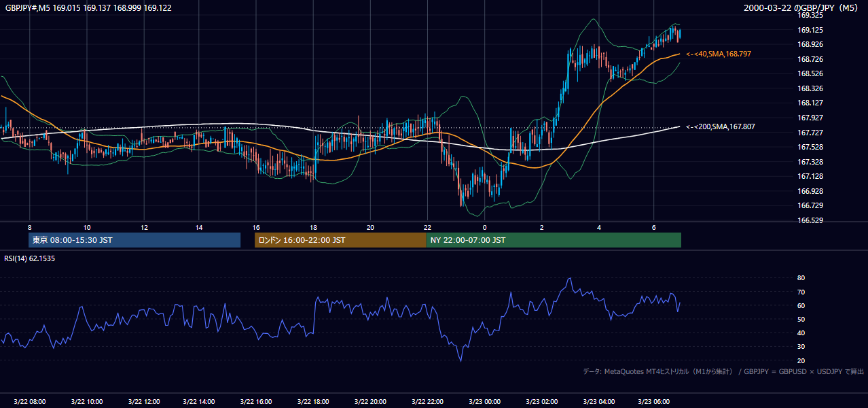Click hour label 16 under price chart
Viewport: 868px width, 408px height.
tap(256, 227)
